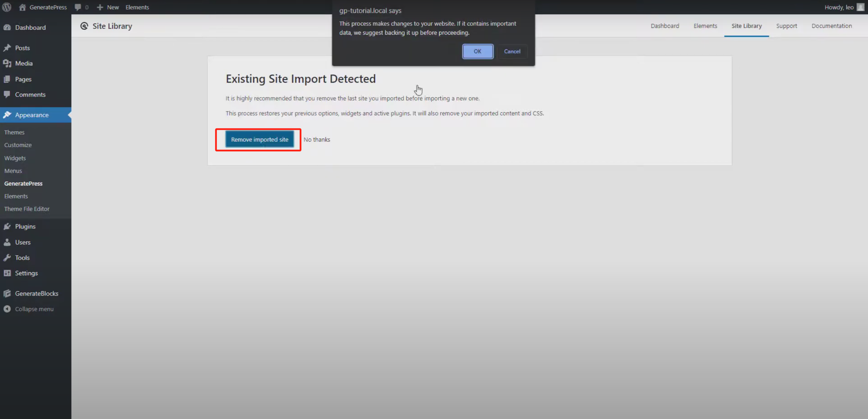Switch to the Elements tab
This screenshot has width=868, height=419.
tap(705, 26)
